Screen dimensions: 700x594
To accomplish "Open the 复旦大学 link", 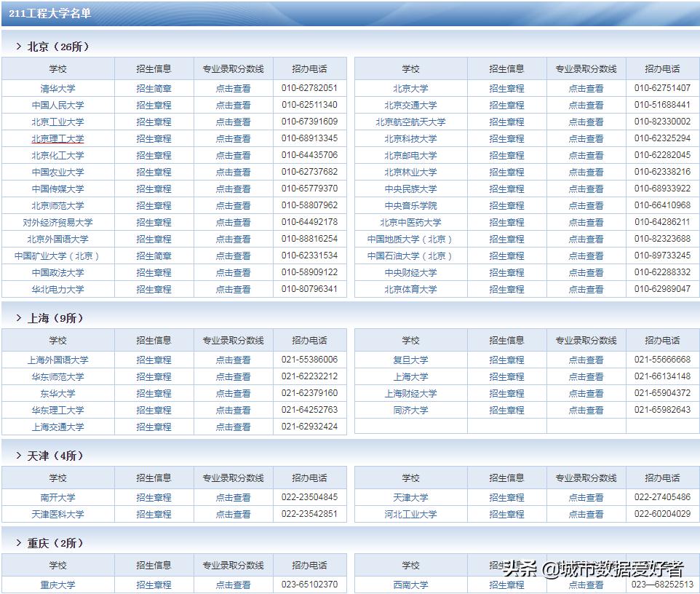I will coord(410,360).
